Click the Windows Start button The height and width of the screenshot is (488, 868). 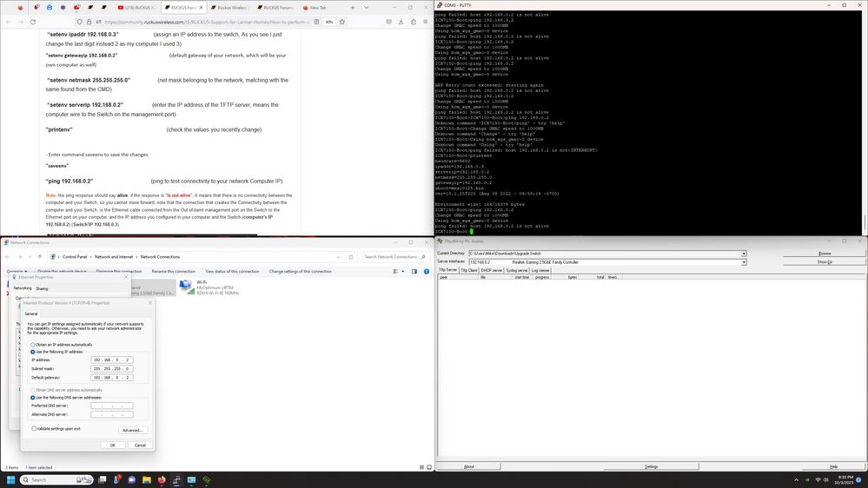point(10,479)
